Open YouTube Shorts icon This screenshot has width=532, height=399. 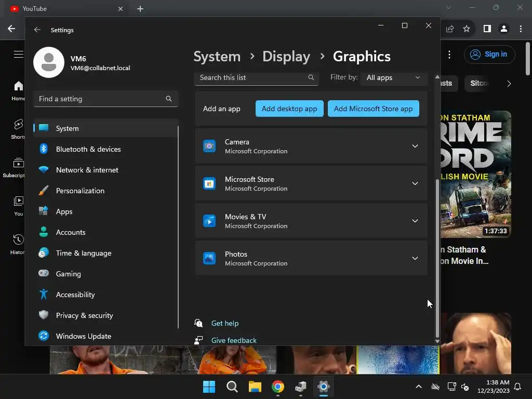pyautogui.click(x=19, y=125)
